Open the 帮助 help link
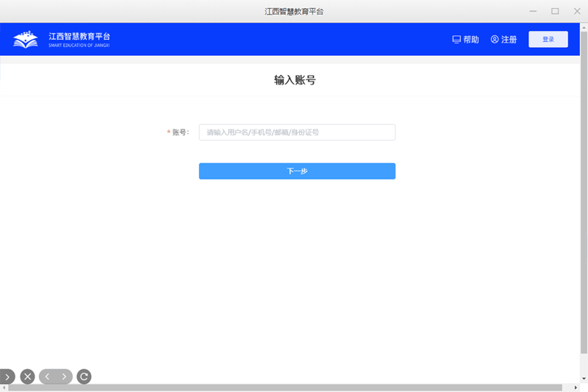588x392 pixels. click(466, 40)
